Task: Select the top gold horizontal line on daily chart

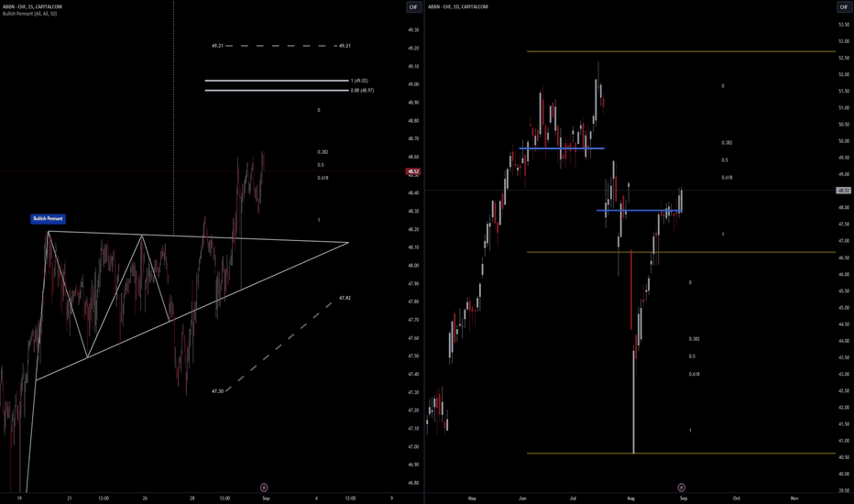Action: tap(678, 52)
